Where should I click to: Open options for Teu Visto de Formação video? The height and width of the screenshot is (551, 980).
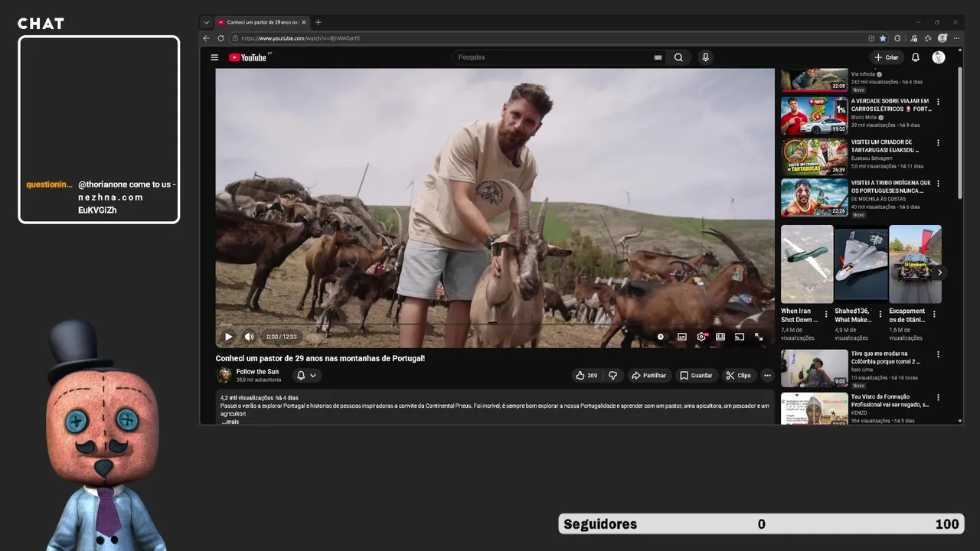[x=938, y=398]
